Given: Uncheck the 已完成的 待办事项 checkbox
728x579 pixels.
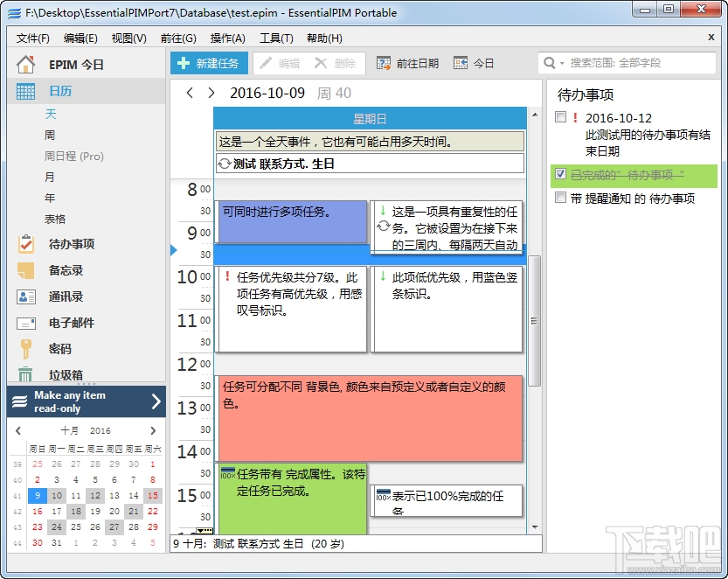Looking at the screenshot, I should (x=561, y=174).
